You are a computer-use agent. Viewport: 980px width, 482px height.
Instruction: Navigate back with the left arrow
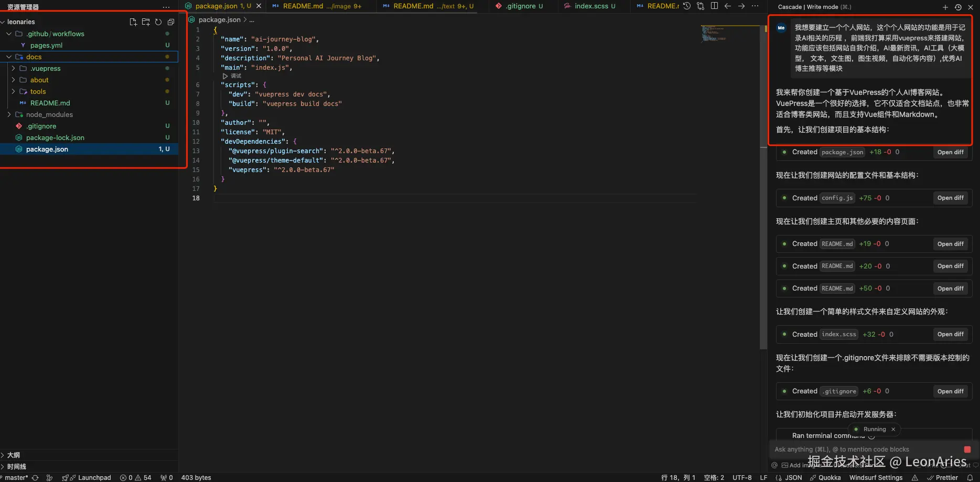pos(728,6)
